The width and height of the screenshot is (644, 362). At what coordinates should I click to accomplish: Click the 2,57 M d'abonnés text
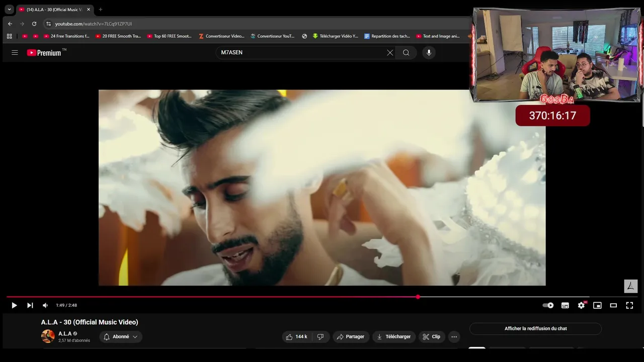[74, 341]
